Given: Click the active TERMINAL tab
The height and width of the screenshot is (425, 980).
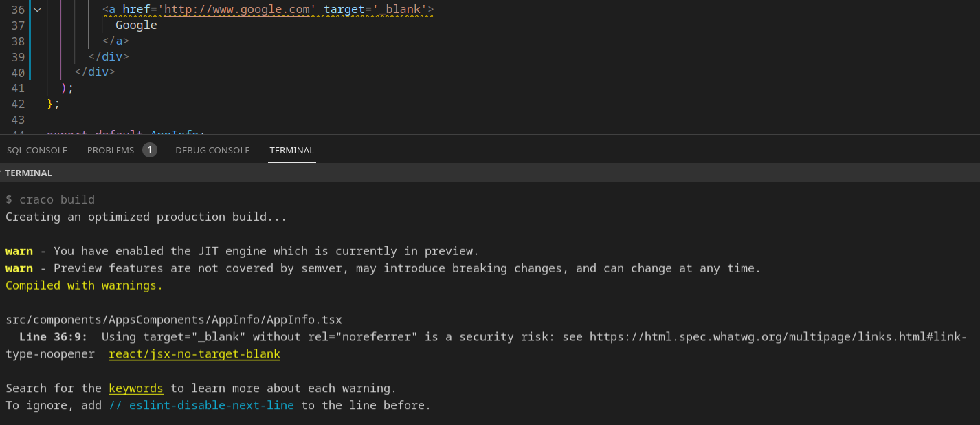Looking at the screenshot, I should [x=291, y=150].
